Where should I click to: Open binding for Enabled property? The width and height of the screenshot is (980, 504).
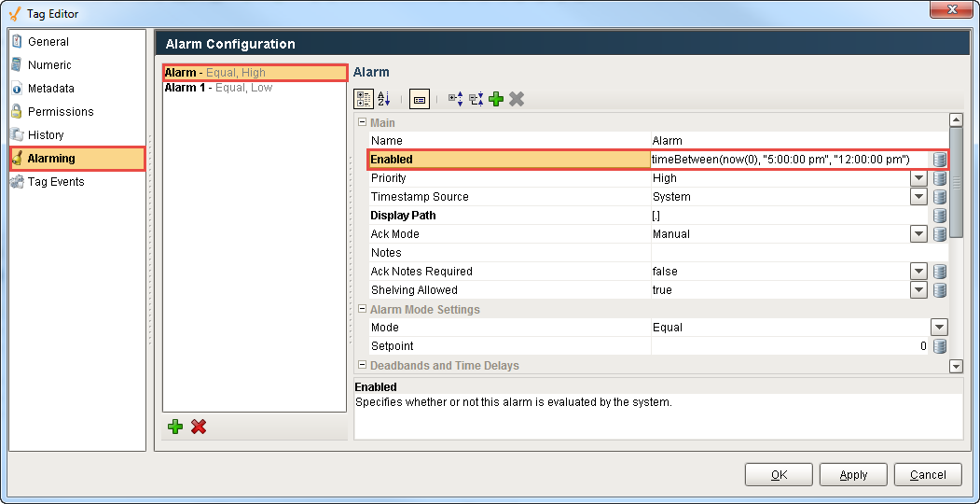pyautogui.click(x=940, y=160)
